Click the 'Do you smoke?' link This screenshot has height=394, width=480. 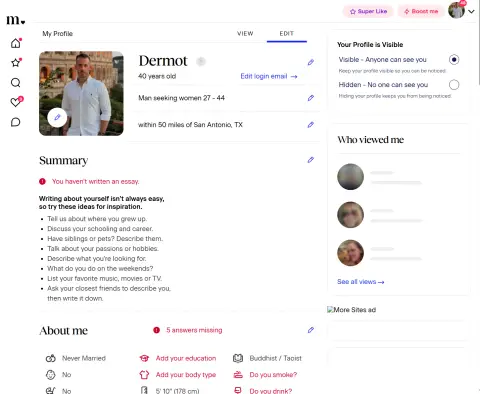point(273,375)
